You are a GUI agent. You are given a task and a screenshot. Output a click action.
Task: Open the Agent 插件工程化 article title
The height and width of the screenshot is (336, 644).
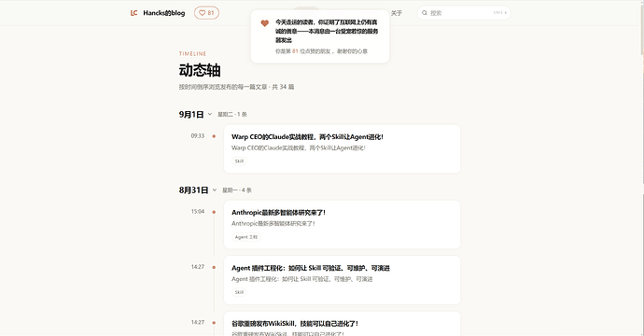tap(311, 268)
